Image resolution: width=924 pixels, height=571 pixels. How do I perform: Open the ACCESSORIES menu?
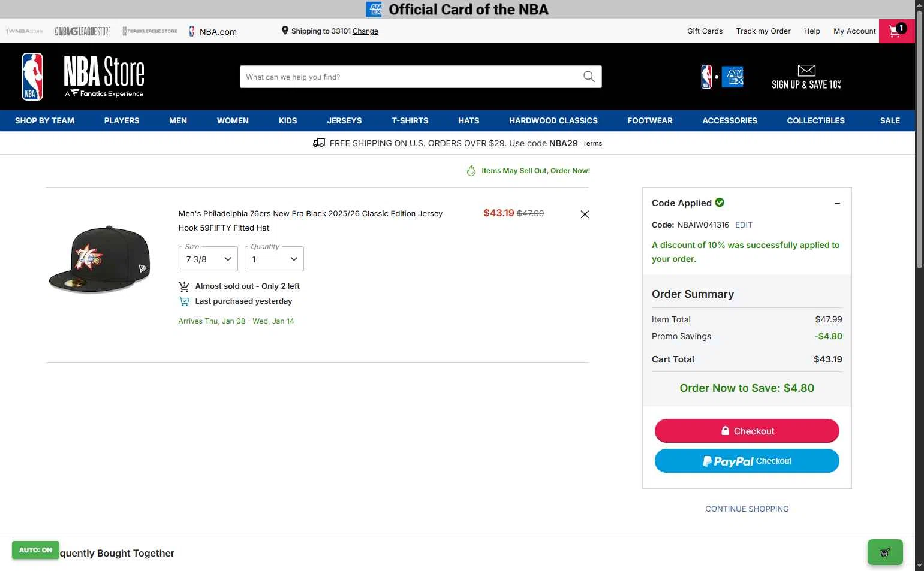pyautogui.click(x=730, y=120)
